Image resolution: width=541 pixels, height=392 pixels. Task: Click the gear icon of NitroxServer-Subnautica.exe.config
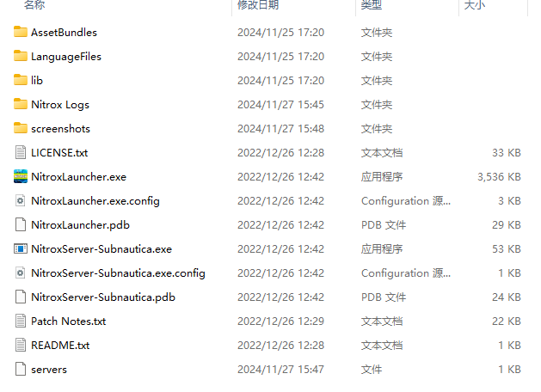pos(21,273)
